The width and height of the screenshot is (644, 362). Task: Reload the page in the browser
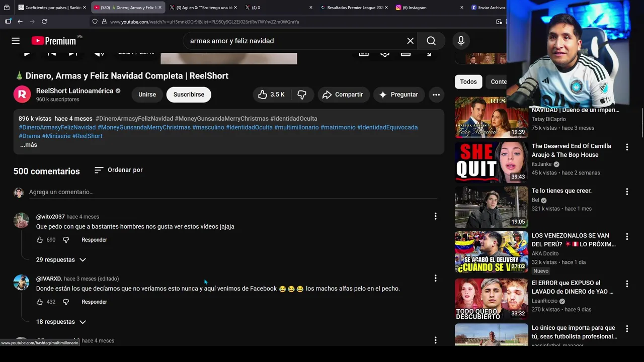coord(44,22)
